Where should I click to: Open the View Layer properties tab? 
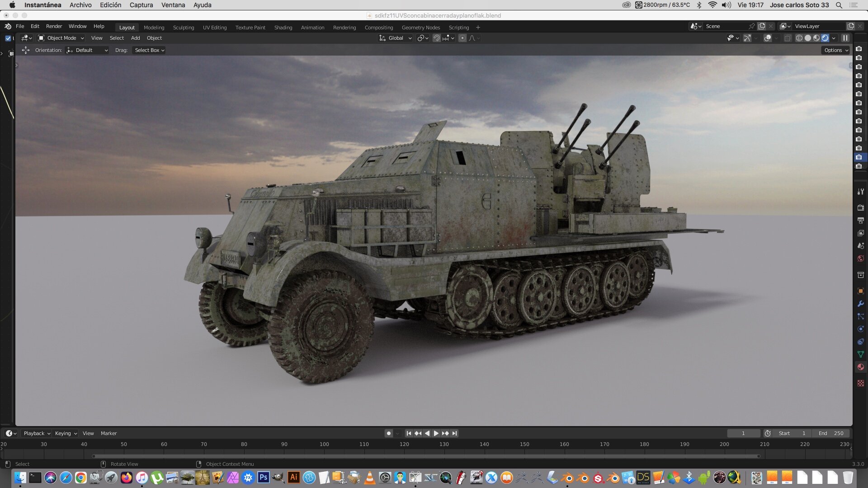[860, 233]
